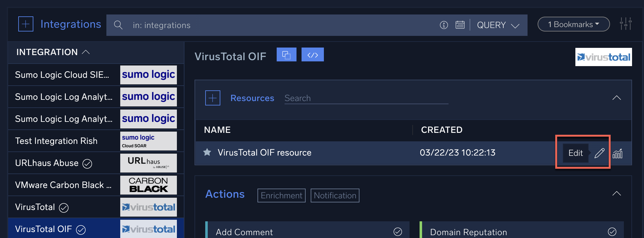Viewport: 644px width, 238px height.
Task: Toggle the Add Comment action checkmark
Action: [398, 232]
